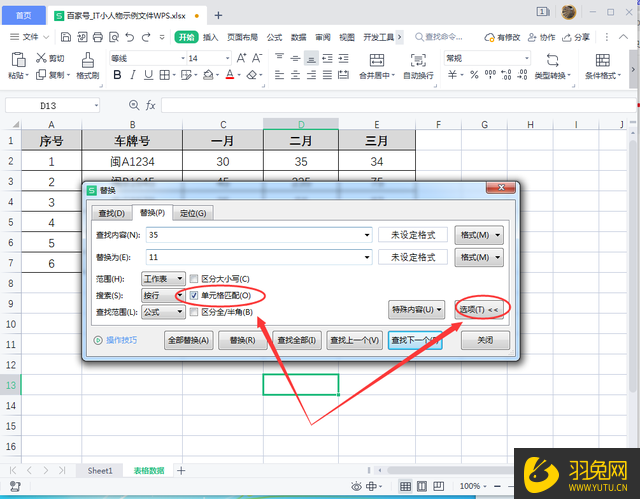Open the font size 14 dropdown
Image resolution: width=640 pixels, height=499 pixels.
coord(227,58)
